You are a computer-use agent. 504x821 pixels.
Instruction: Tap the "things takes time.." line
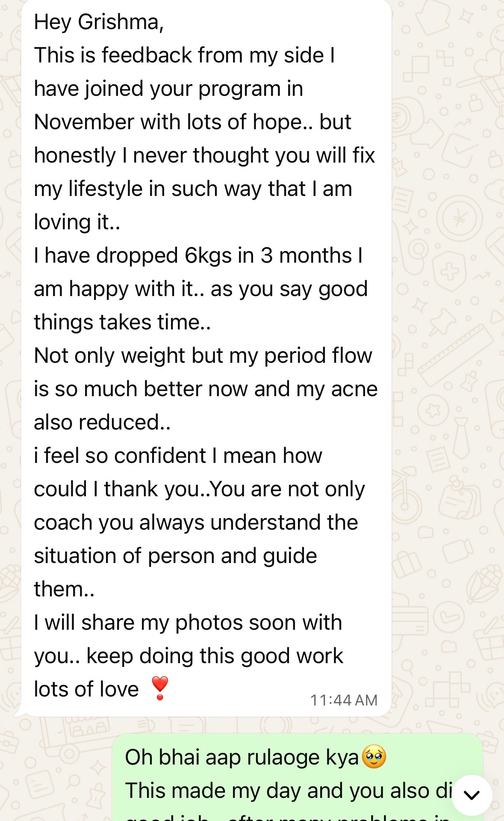(122, 322)
